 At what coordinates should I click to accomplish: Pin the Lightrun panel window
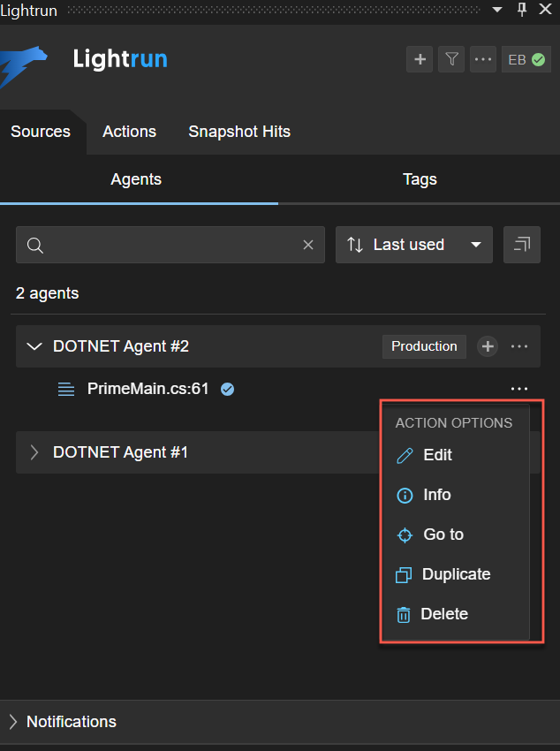[x=522, y=9]
